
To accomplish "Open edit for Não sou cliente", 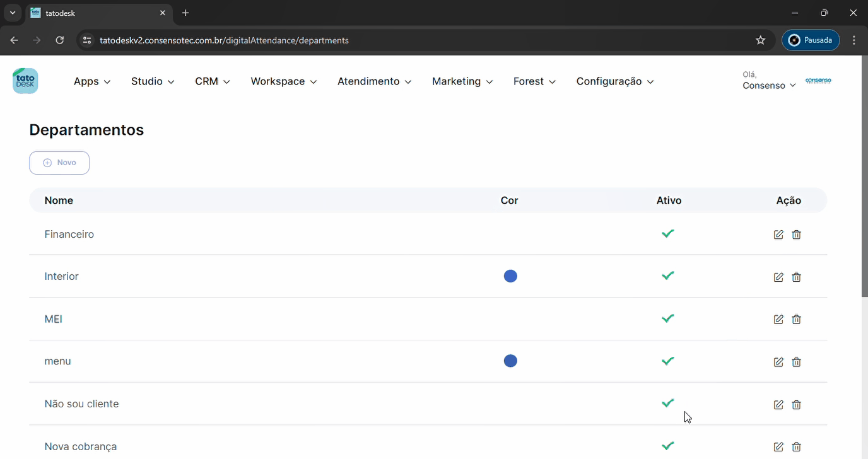I will [778, 405].
